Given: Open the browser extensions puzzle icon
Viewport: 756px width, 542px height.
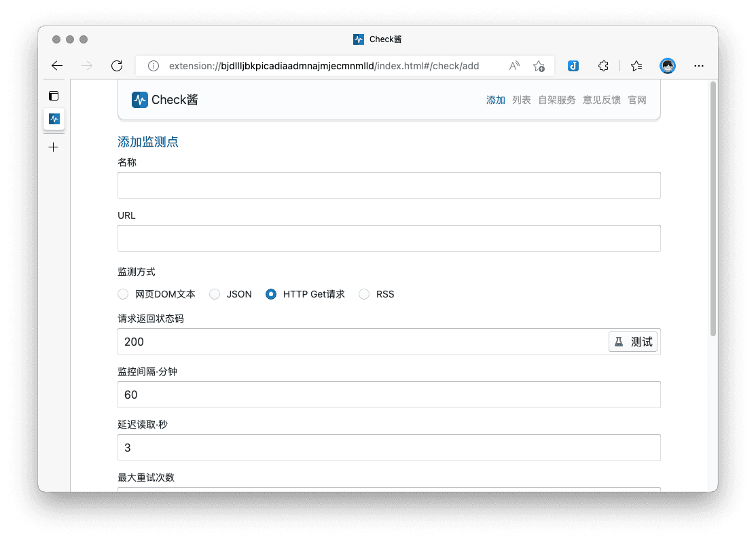Looking at the screenshot, I should click(603, 66).
